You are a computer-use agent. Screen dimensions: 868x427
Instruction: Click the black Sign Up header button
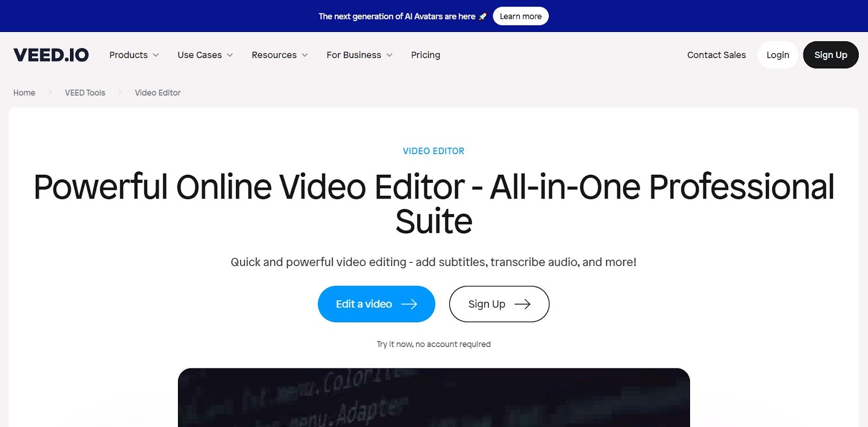tap(831, 55)
